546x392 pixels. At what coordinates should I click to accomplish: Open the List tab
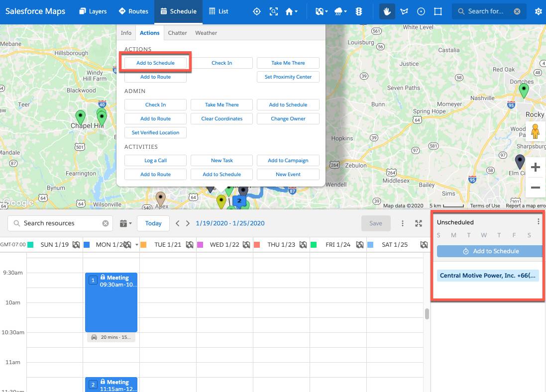pyautogui.click(x=218, y=11)
